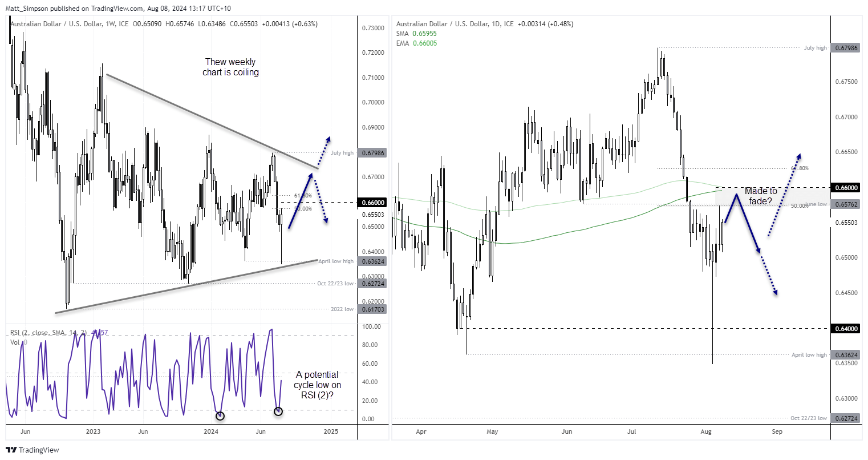Click the Jul label on daily time axis
Image resolution: width=868 pixels, height=460 pixels.
pyautogui.click(x=632, y=431)
